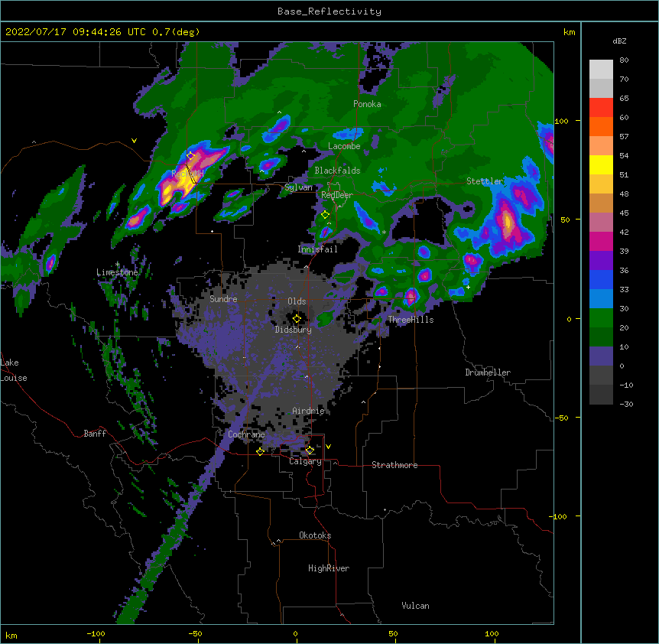The image size is (659, 644).
Task: Select the yellow 51-54 dBZ legend swatch
Action: [601, 164]
